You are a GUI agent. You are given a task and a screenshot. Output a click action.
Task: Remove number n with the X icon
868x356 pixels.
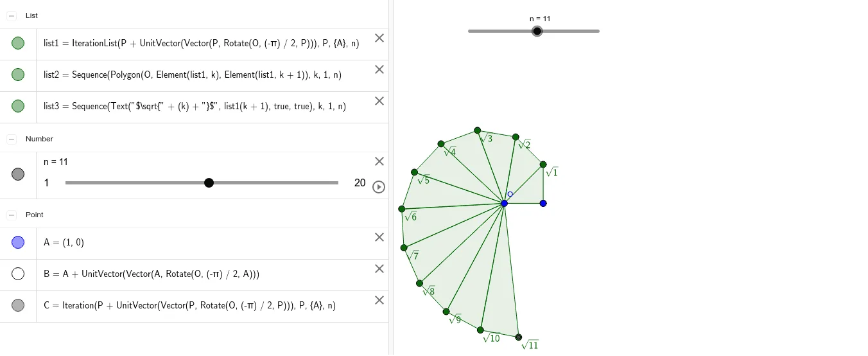pyautogui.click(x=379, y=161)
